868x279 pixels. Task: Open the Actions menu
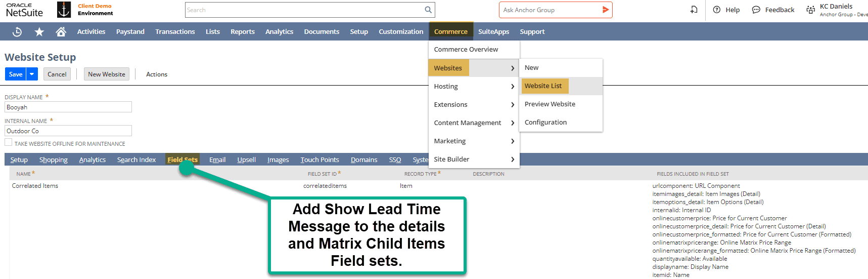click(157, 74)
